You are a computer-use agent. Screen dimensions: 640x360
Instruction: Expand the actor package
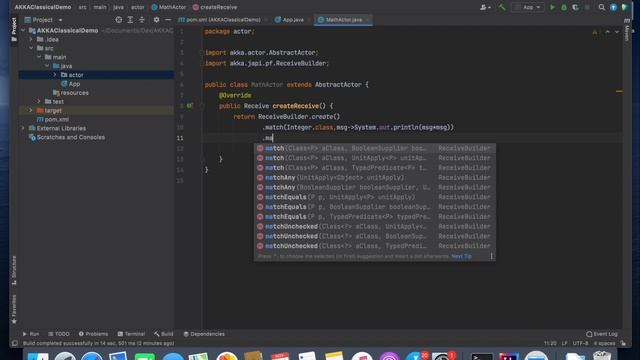pyautogui.click(x=55, y=75)
